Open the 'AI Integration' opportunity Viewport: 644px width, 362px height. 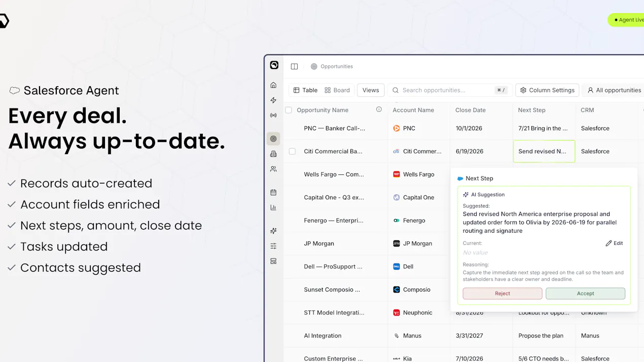pos(323,336)
